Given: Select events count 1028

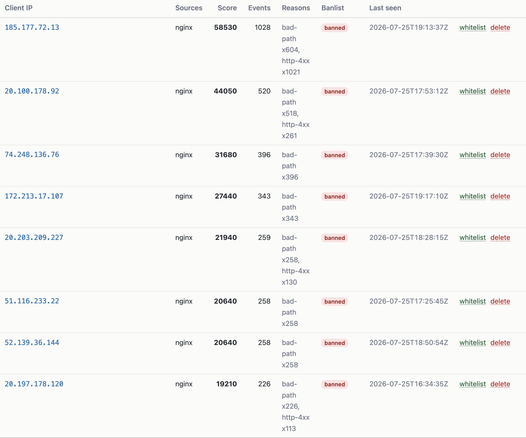Looking at the screenshot, I should (263, 28).
